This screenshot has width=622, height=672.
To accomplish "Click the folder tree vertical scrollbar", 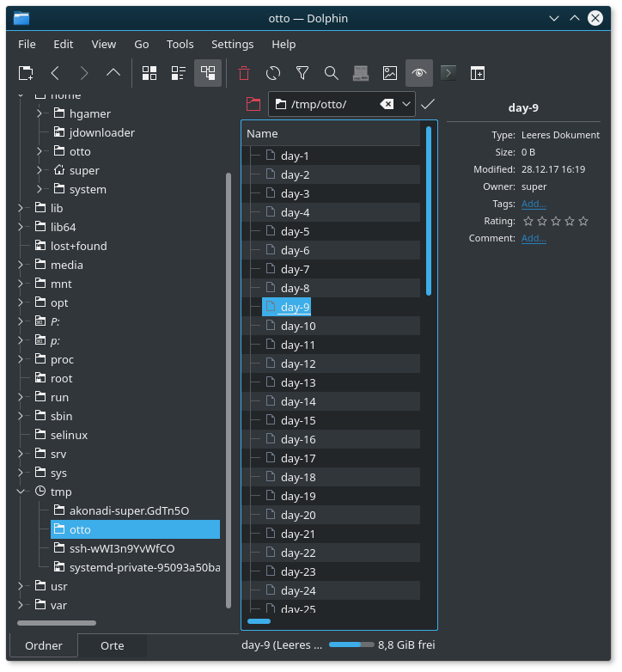I will [229, 390].
